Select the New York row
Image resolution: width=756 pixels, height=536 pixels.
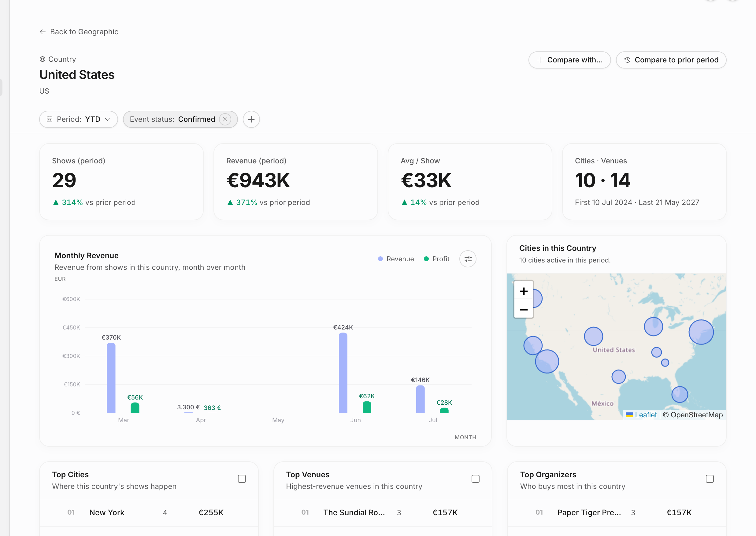coord(149,512)
